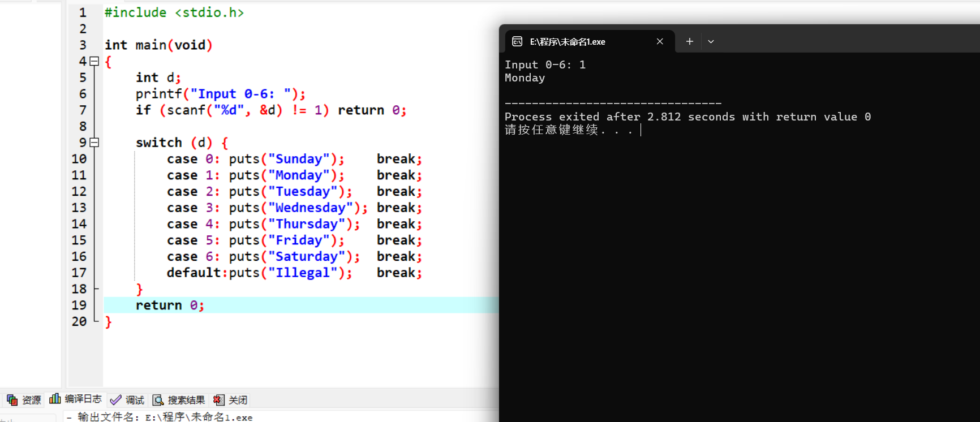Close the 未命名1.exe terminal tab

click(x=660, y=41)
